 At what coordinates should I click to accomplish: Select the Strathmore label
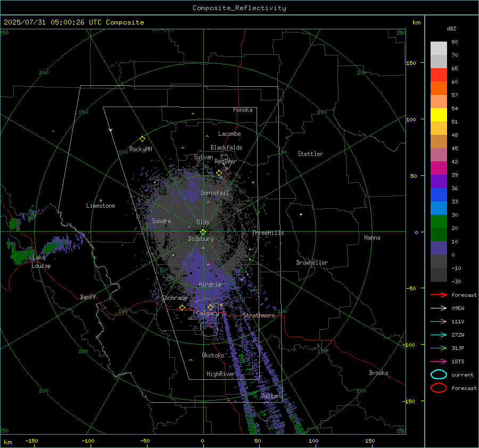click(259, 315)
